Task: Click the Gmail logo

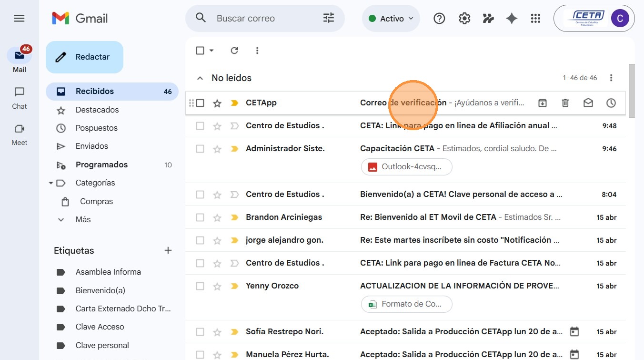Action: pyautogui.click(x=80, y=19)
